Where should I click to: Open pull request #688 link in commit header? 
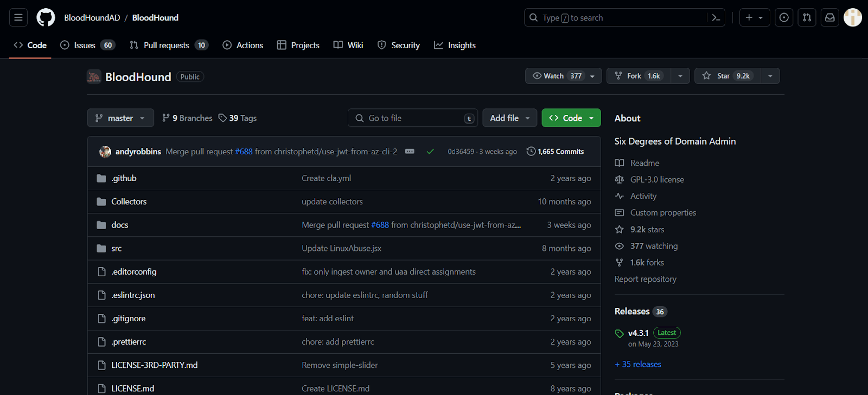coord(244,152)
